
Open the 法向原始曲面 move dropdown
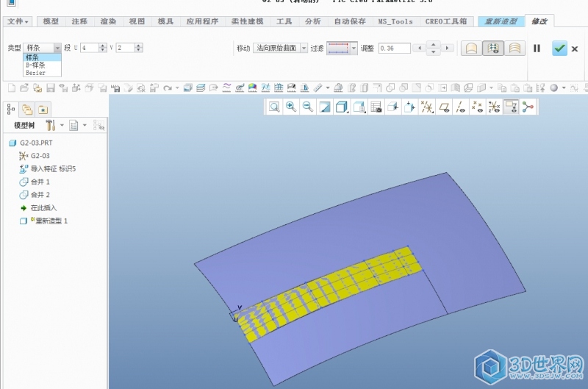click(x=280, y=48)
